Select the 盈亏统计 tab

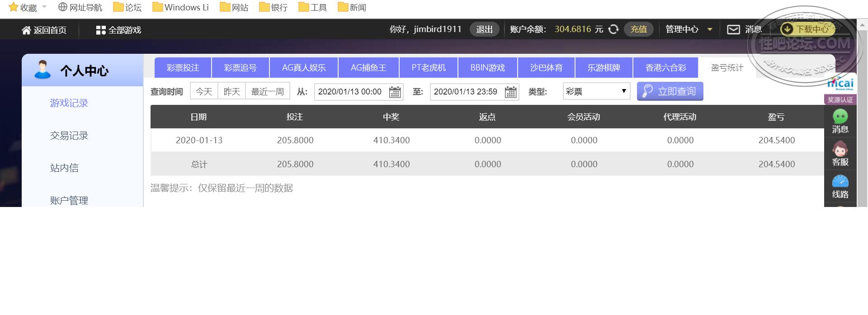tap(727, 68)
